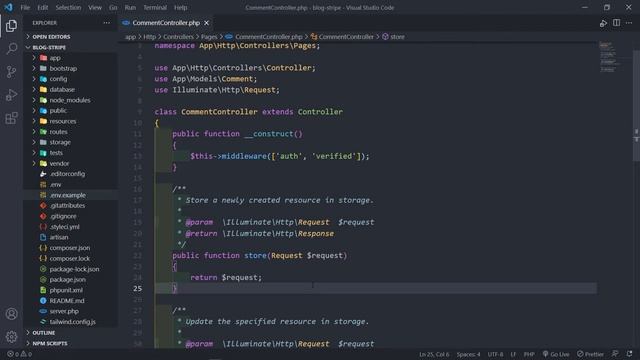
Task: Open package-lock.json file
Action: point(74,269)
